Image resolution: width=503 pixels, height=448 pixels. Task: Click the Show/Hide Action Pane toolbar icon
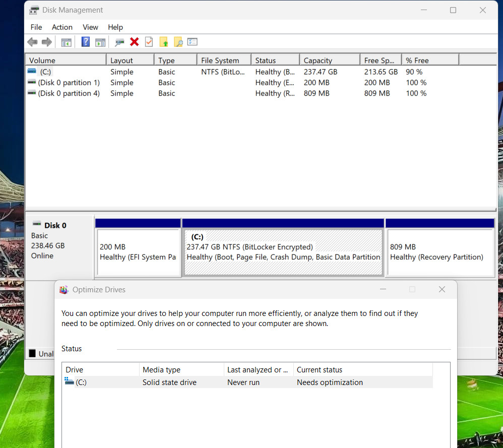(x=100, y=42)
